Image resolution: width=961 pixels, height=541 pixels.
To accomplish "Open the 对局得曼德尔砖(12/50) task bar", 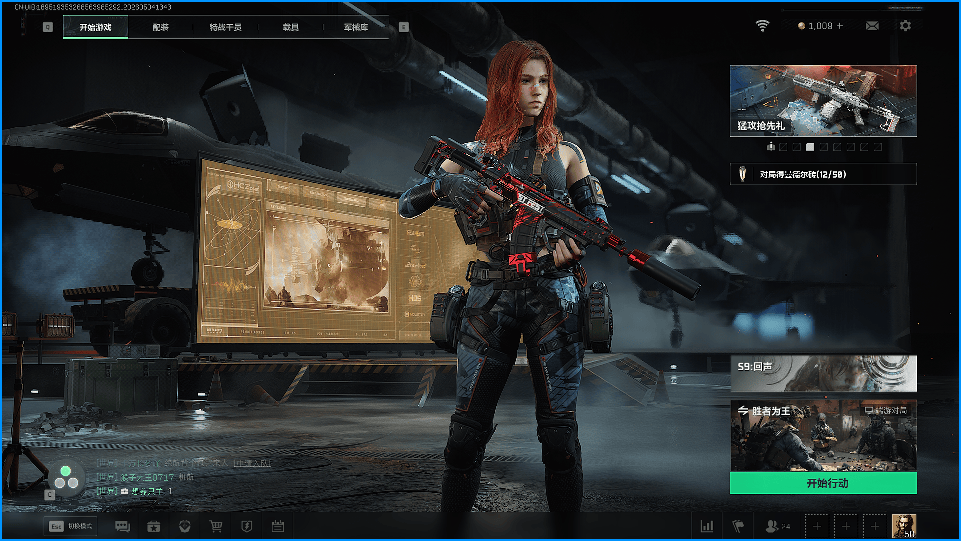I will pos(823,174).
